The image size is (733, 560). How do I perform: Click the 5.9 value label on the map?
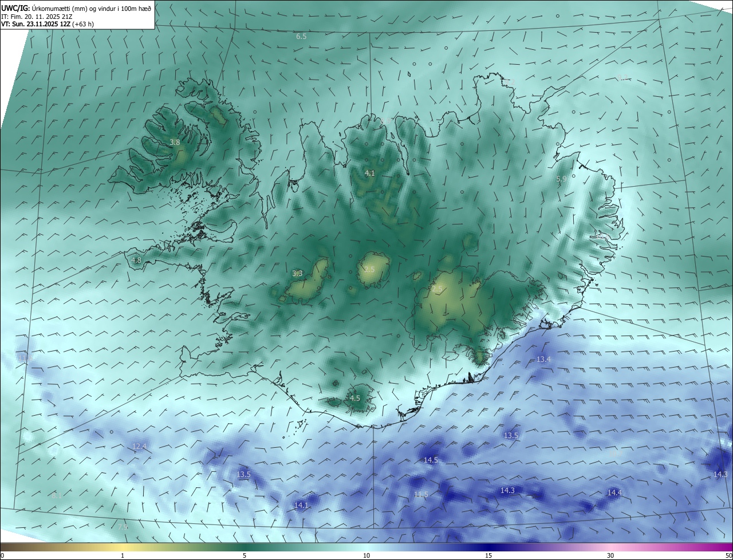point(561,179)
